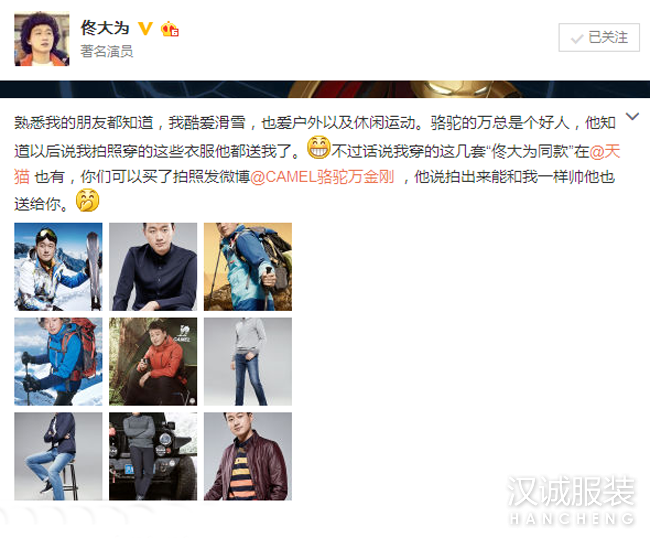650x538 pixels.
Task: Open the navy shirt portrait photo
Action: click(153, 267)
